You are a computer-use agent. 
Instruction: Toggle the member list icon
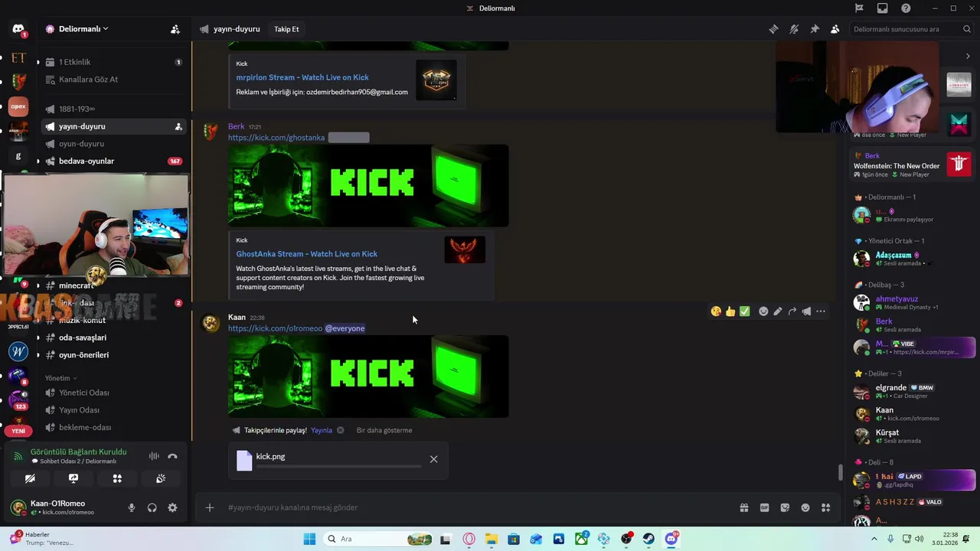[x=835, y=29]
